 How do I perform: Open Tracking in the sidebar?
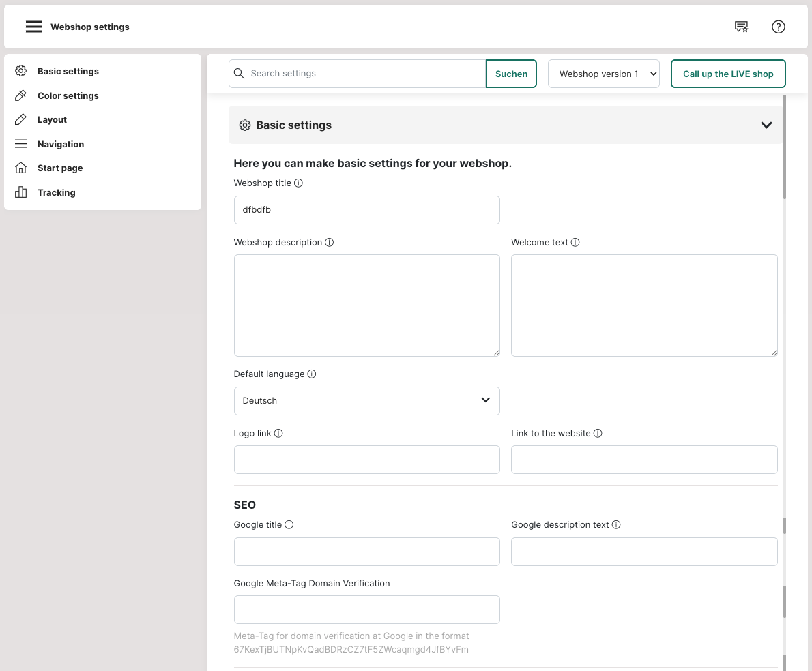[56, 193]
